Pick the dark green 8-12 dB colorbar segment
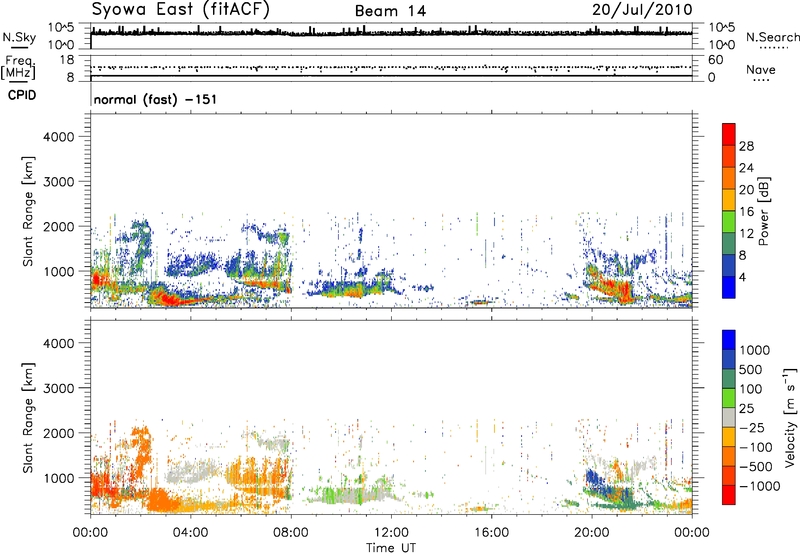The height and width of the screenshot is (554, 800). (729, 244)
